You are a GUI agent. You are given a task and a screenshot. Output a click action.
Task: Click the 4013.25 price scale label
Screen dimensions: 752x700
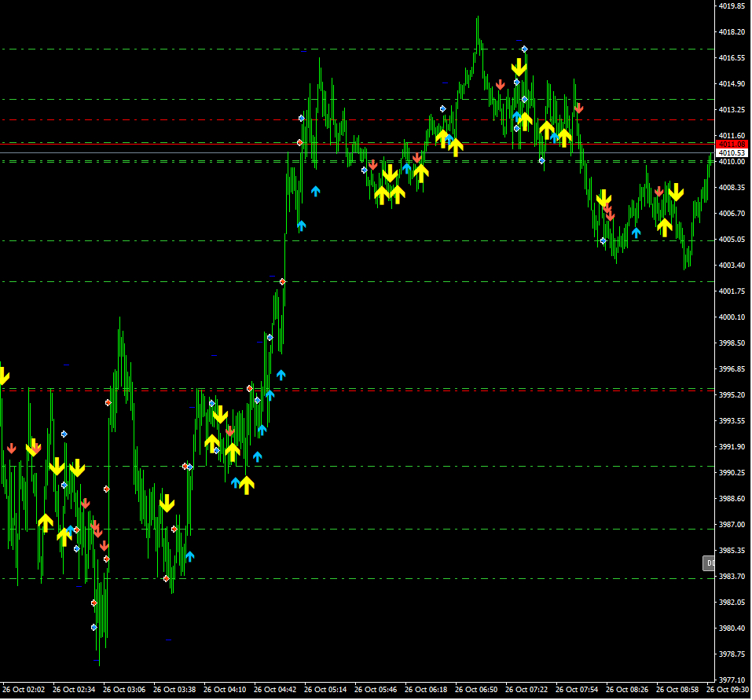(732, 109)
